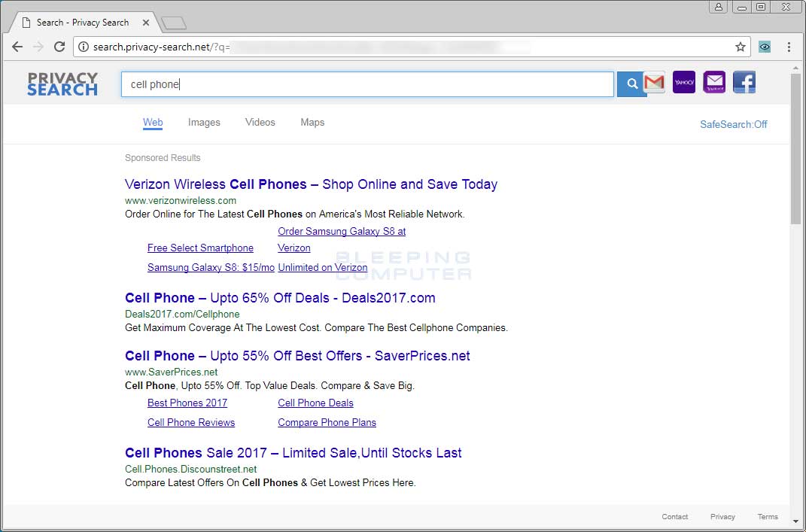The image size is (806, 532).
Task: Click the Free Select Smartphone link
Action: [200, 248]
